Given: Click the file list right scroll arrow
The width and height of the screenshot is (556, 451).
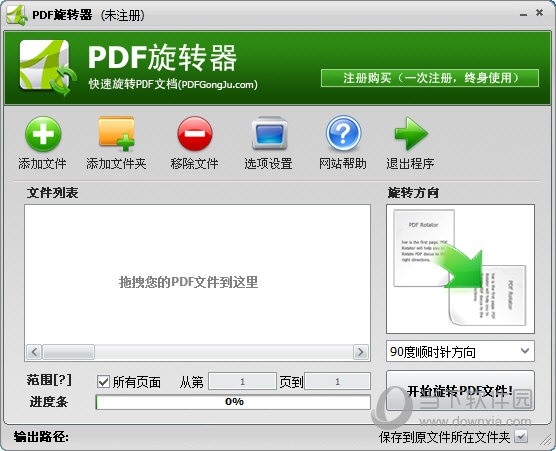Looking at the screenshot, I should point(361,352).
